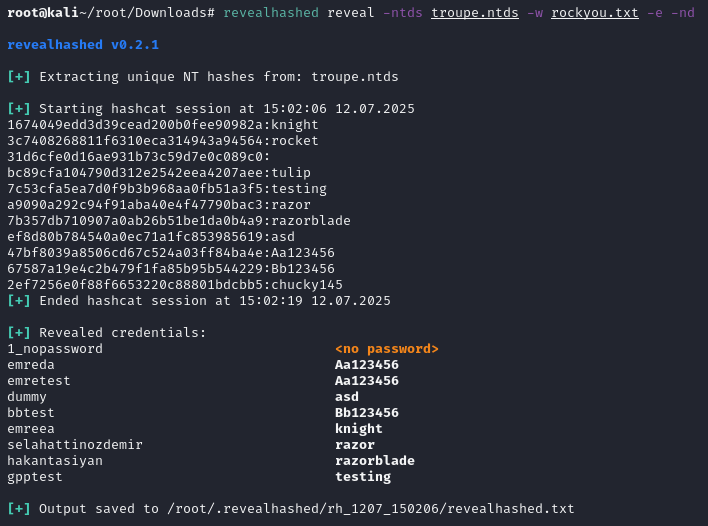This screenshot has width=708, height=526.
Task: Click the hash line ending with :tulip
Action: tap(159, 173)
